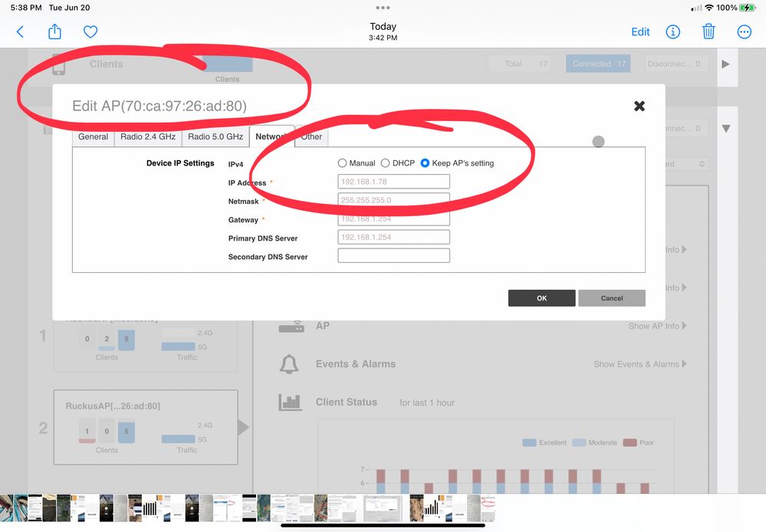766x532 pixels.
Task: Click the OK button
Action: pos(541,298)
